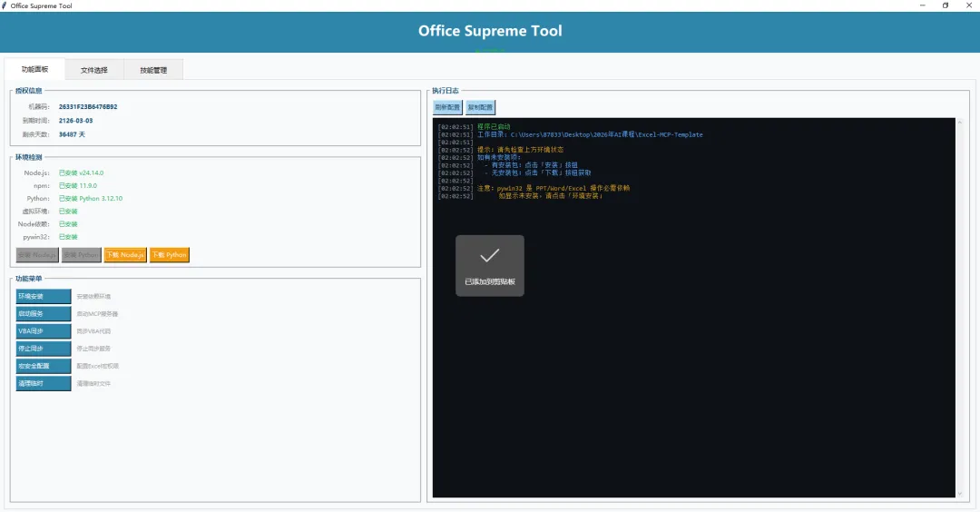Screen dimensions: 980x512
Task: Click the remaining days value 36487 天
Action: [x=72, y=134]
